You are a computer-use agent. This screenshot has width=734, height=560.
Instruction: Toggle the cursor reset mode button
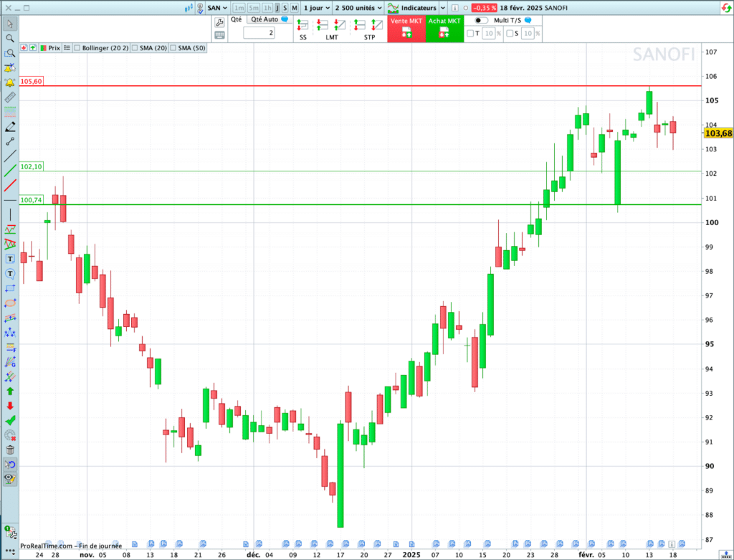pos(10,465)
